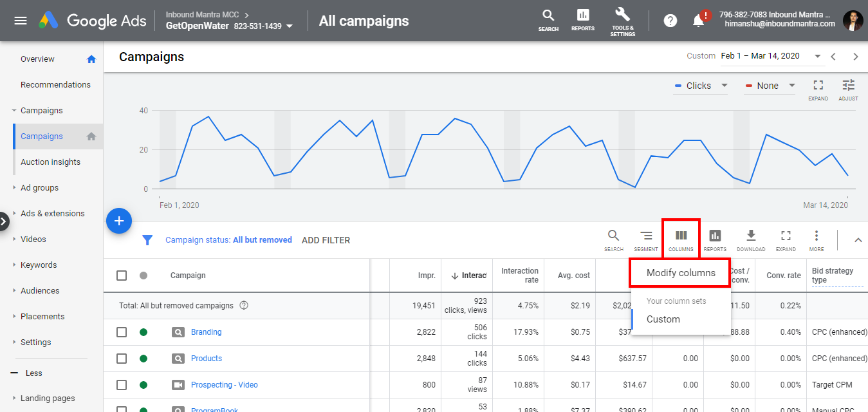Sort by Bid strategy type column
This screenshot has height=412, width=868.
tap(833, 276)
